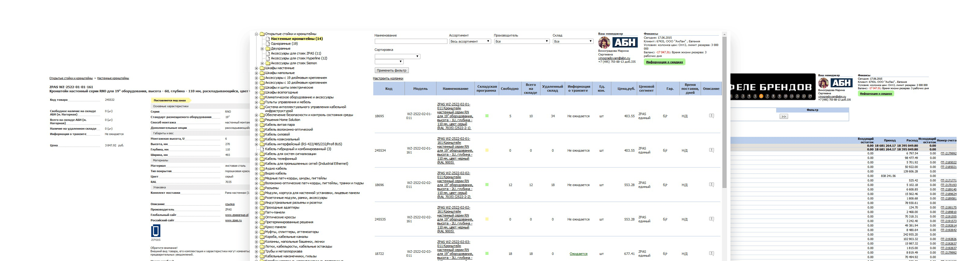Open the Производитель dropdown
980x261 pixels.
[522, 41]
